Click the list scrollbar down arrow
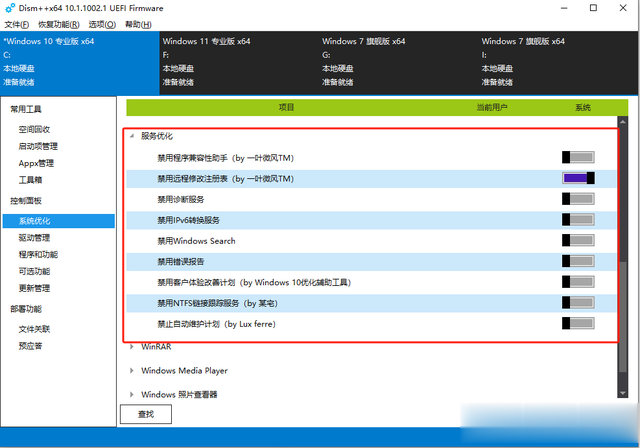Viewport: 640px width, 448px height. (x=623, y=393)
